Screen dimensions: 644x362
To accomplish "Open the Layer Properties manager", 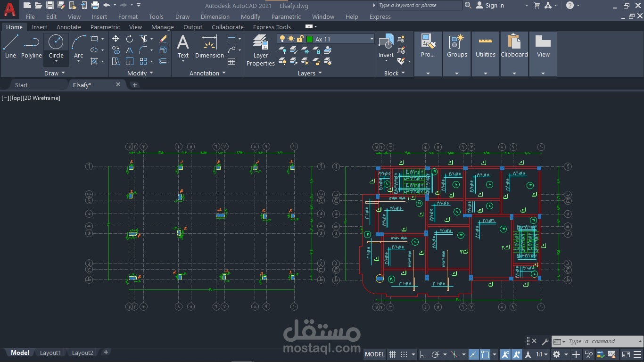I will (260, 50).
